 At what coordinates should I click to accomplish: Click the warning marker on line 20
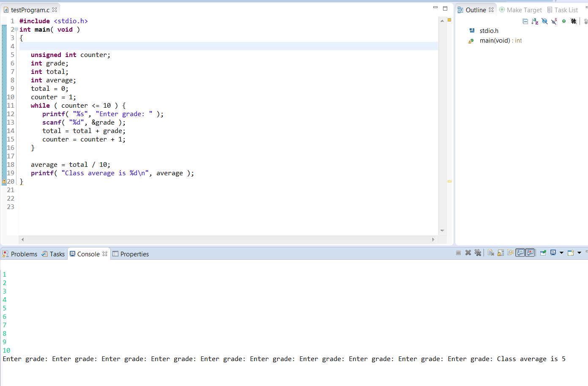(4, 182)
